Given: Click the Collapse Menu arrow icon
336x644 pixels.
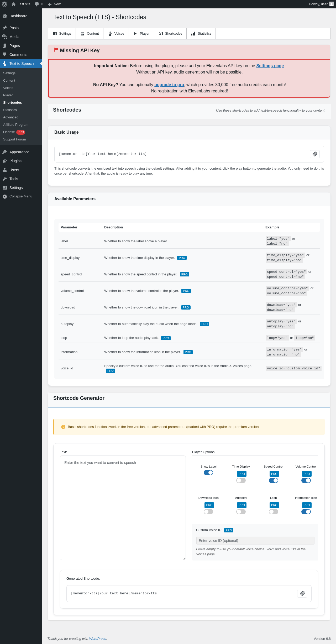Looking at the screenshot, I should coord(5,197).
